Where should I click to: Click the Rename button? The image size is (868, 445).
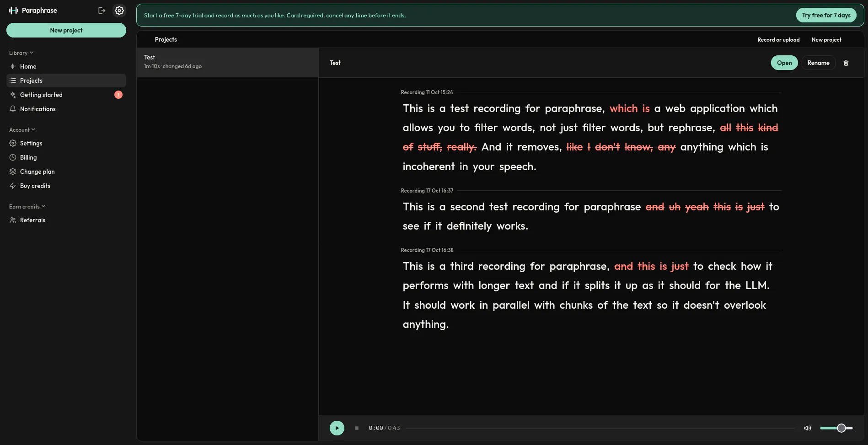coord(818,63)
